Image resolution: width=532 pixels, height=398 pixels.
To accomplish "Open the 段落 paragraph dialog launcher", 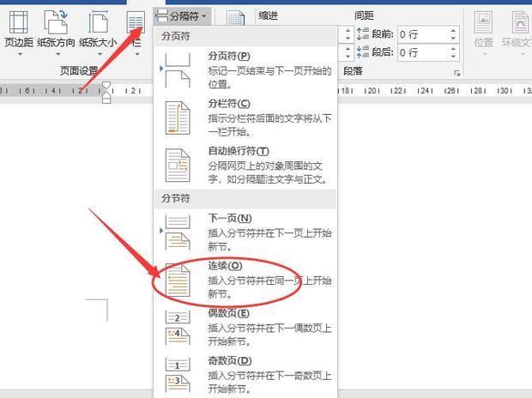I will tap(456, 73).
